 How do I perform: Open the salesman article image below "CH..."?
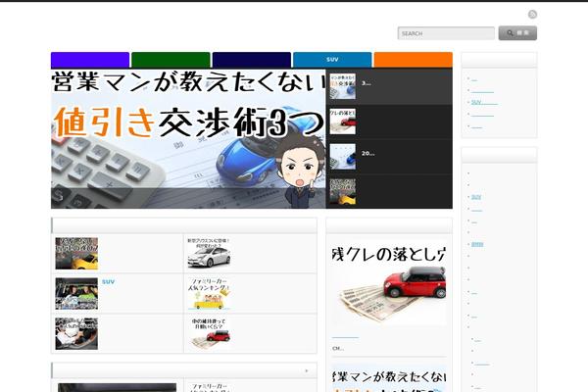click(389, 379)
